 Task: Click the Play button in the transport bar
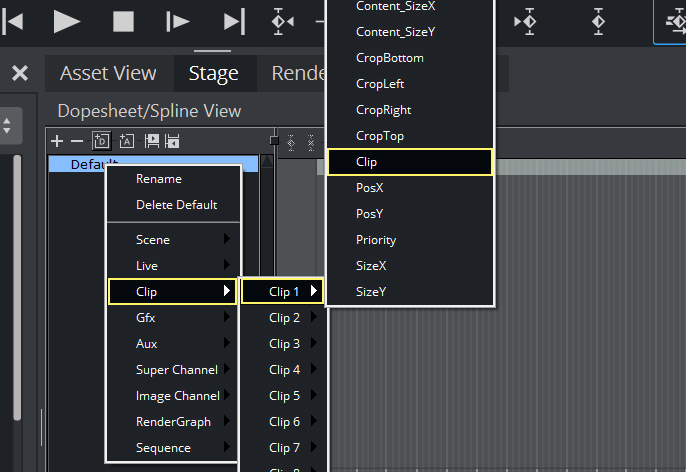click(x=67, y=20)
